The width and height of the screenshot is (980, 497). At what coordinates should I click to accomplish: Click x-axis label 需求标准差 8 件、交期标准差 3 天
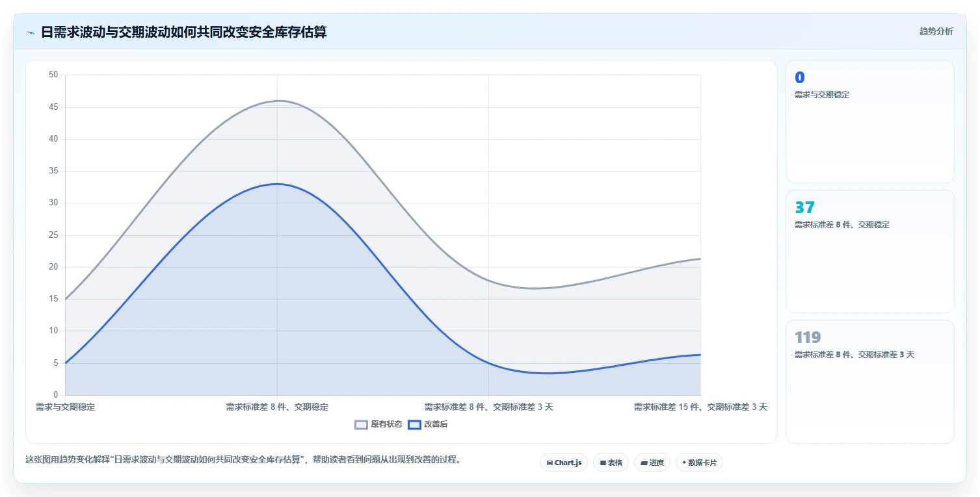(x=489, y=407)
